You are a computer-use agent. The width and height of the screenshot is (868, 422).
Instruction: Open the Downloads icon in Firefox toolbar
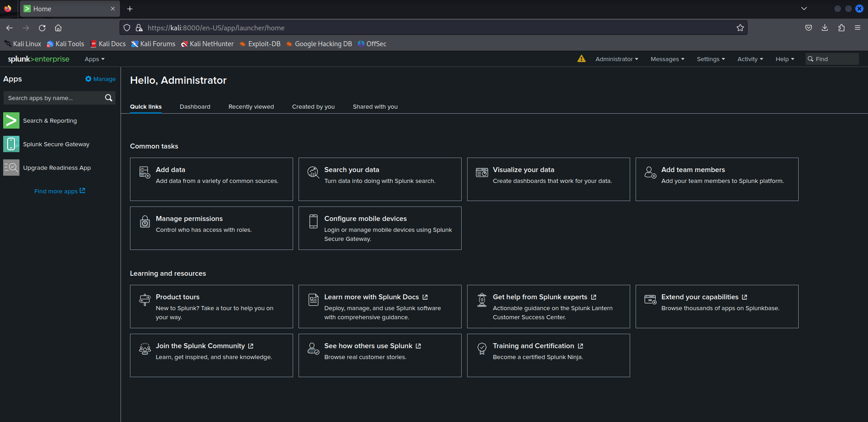click(825, 28)
